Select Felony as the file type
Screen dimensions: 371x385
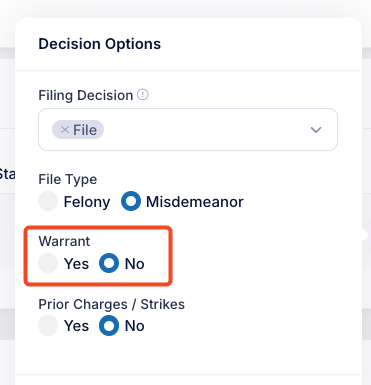point(48,201)
